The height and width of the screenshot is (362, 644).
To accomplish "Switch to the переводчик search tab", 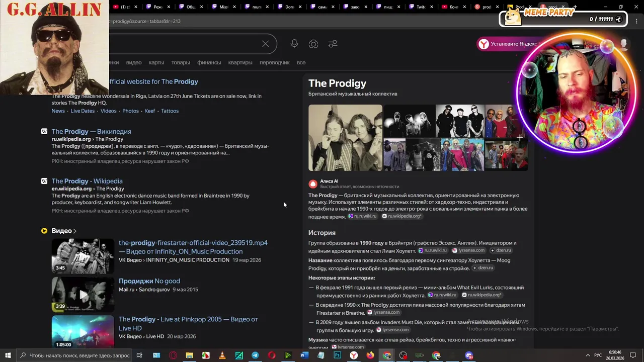I will pos(275,62).
